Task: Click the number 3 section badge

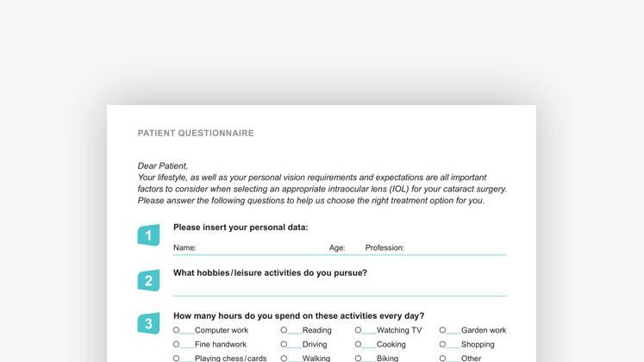Action: 148,323
